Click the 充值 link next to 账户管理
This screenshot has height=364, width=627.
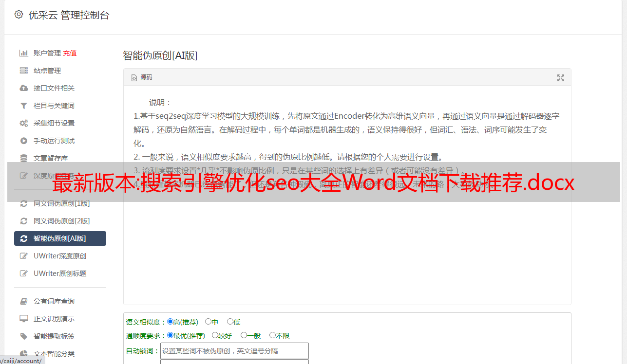click(x=70, y=53)
